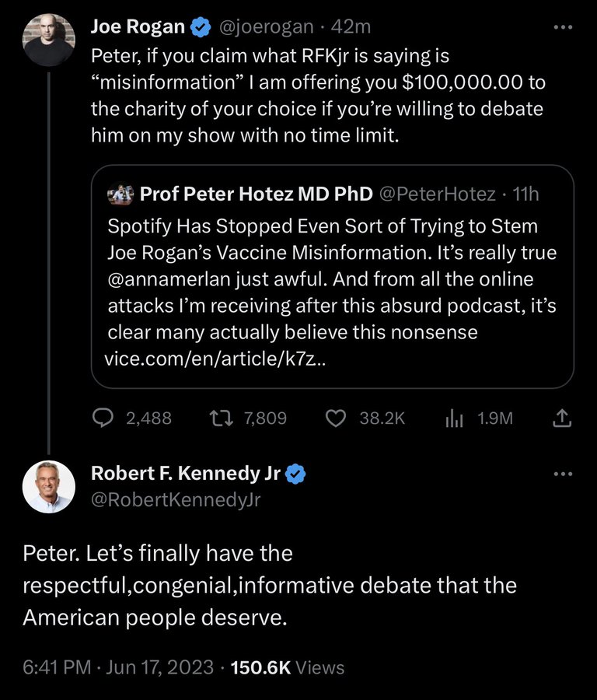Click the reply icon with 2,488 replies
This screenshot has width=597, height=700.
pos(103,418)
